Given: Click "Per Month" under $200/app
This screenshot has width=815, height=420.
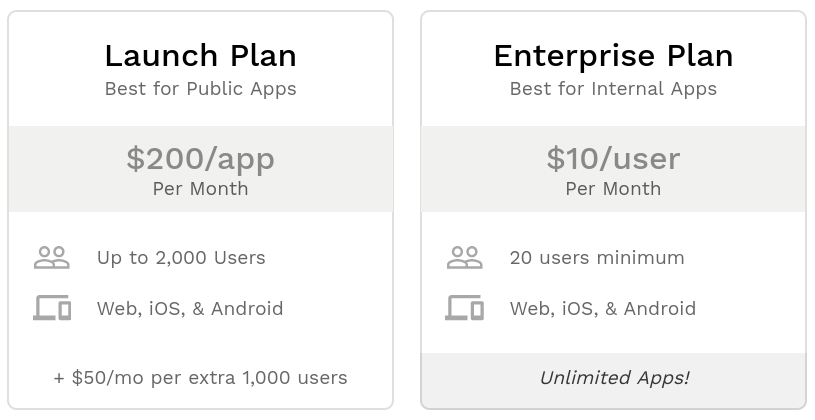Looking at the screenshot, I should (x=200, y=189).
